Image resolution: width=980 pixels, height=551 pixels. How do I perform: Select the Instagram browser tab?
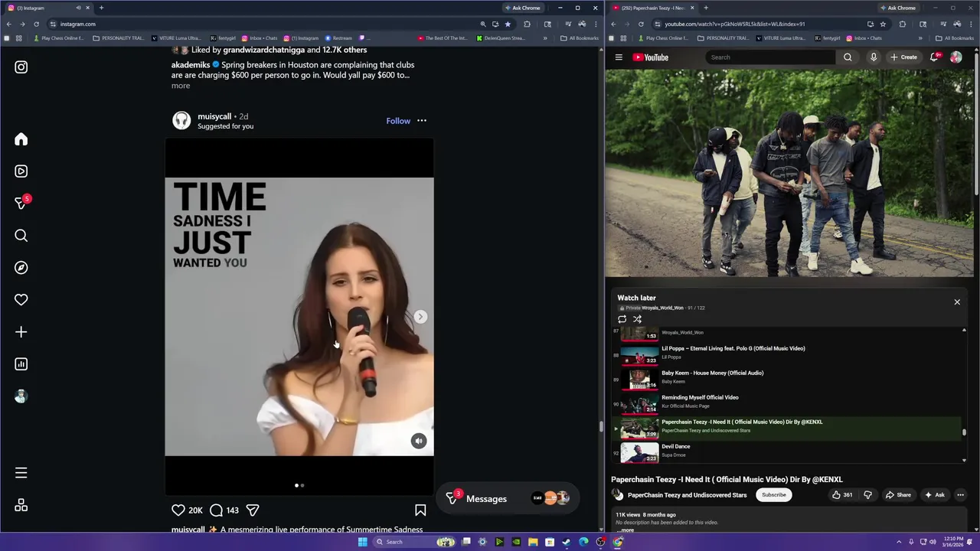tap(48, 8)
